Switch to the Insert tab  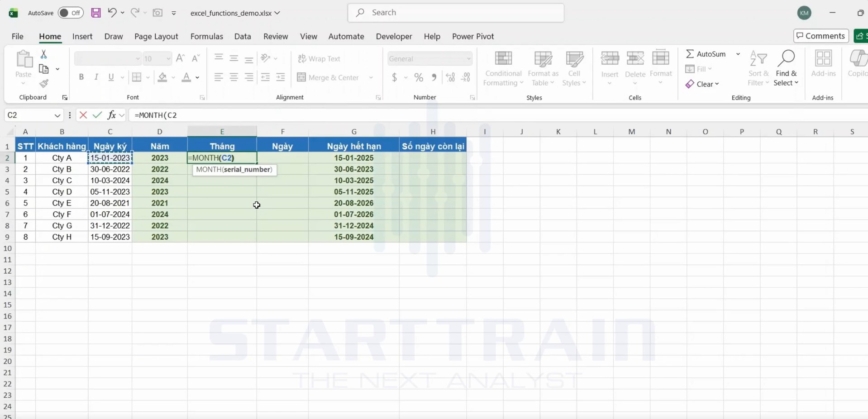pos(82,36)
